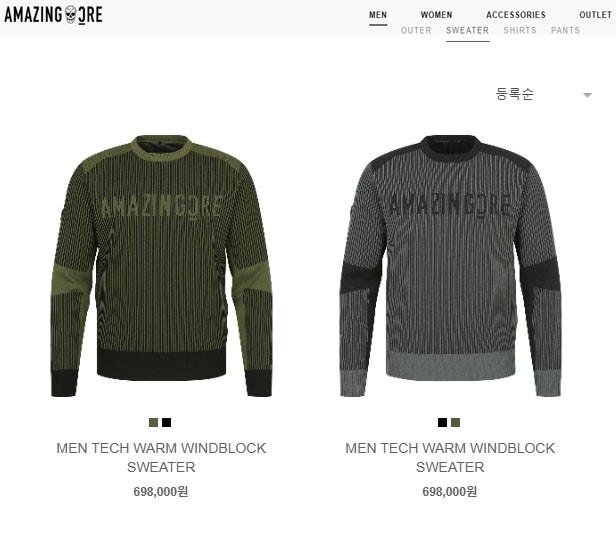
Task: Open the gray MEN TECH WARM WINDBLOCK SWEATER title
Action: tap(450, 458)
